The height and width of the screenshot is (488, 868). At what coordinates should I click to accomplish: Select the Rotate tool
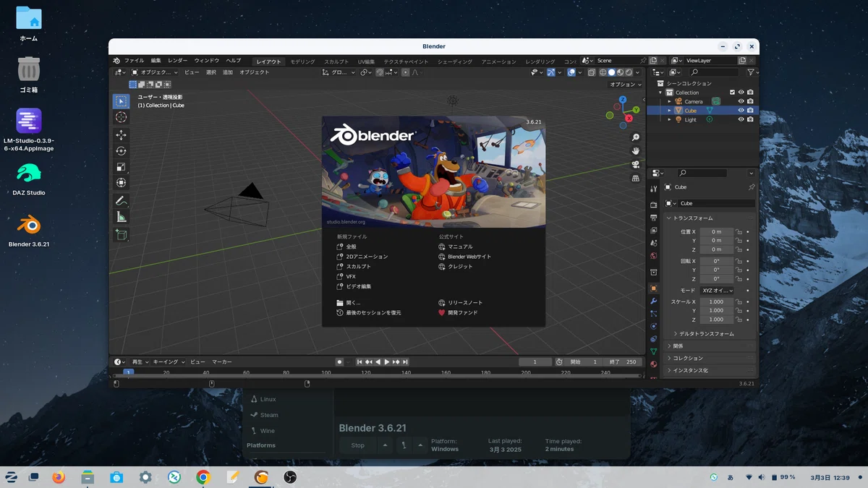(121, 151)
